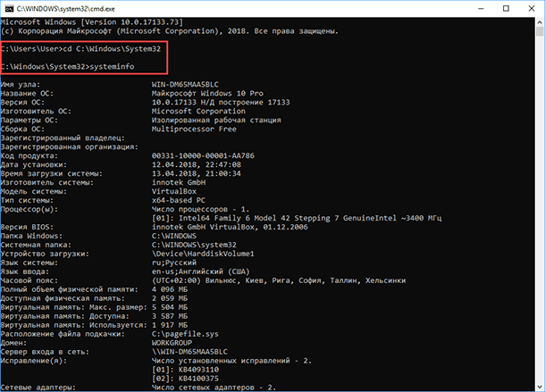545x392 pixels.
Task: Click 'Число сетевых адаптеров - 2.' line
Action: click(214, 388)
